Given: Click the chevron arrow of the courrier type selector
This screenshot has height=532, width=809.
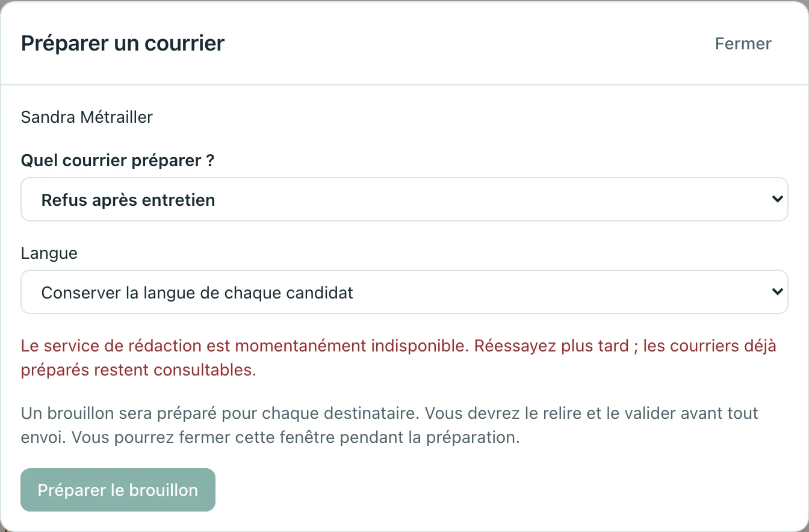Looking at the screenshot, I should tap(777, 199).
